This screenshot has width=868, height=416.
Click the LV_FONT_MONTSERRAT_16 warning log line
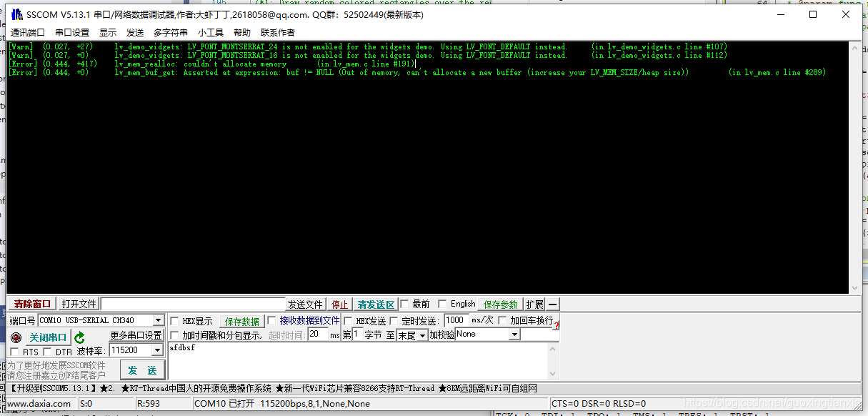click(x=368, y=56)
